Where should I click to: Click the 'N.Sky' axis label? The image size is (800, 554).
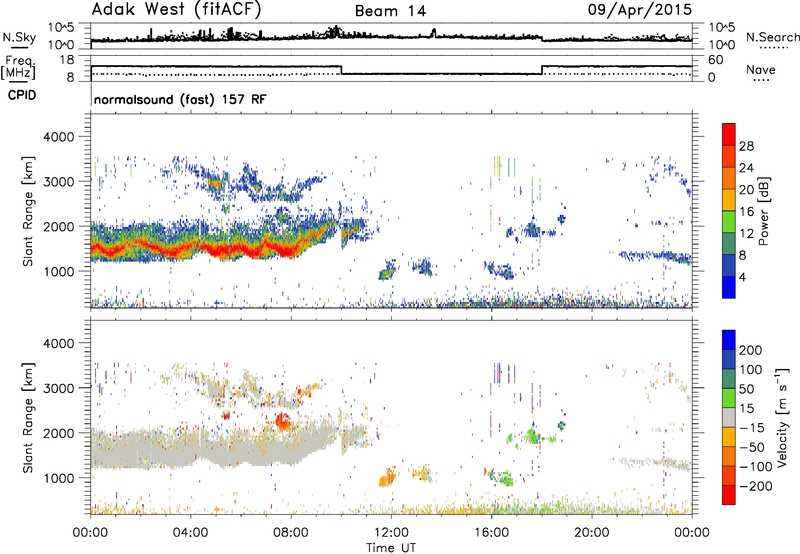[19, 37]
